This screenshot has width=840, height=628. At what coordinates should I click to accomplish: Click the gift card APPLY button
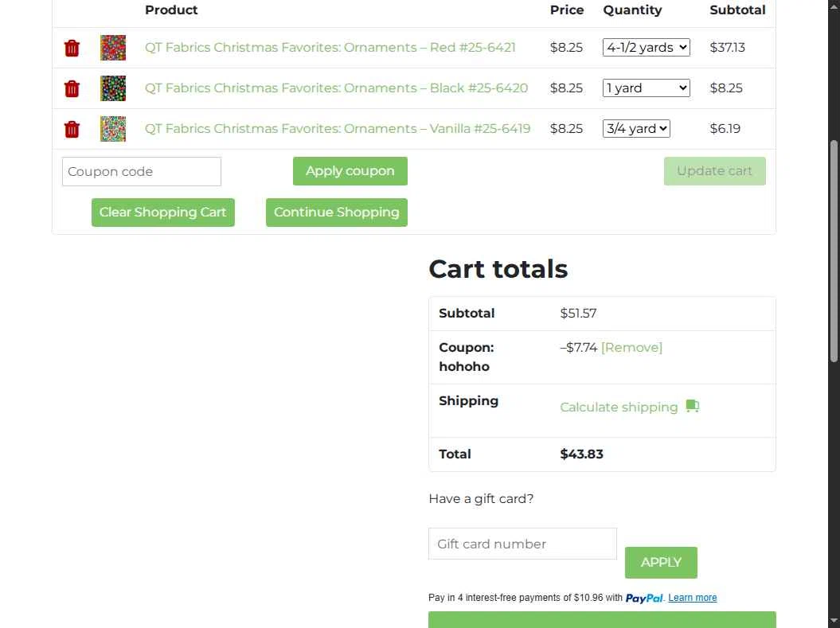coord(661,562)
